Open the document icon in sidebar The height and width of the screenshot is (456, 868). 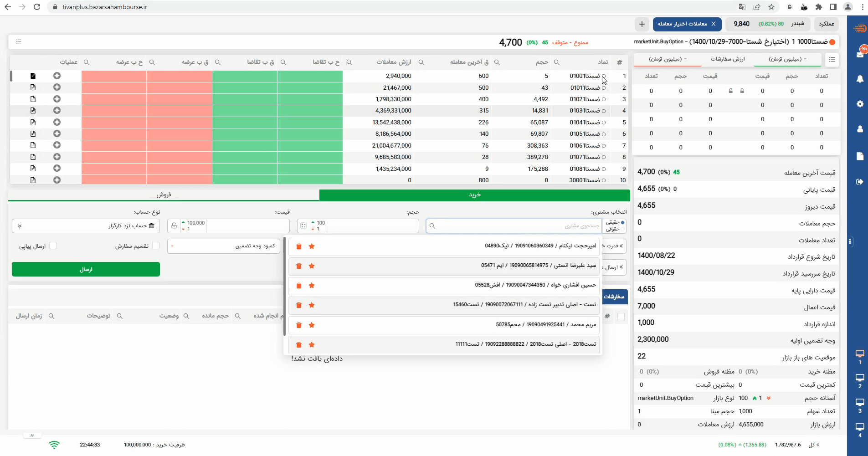(860, 156)
